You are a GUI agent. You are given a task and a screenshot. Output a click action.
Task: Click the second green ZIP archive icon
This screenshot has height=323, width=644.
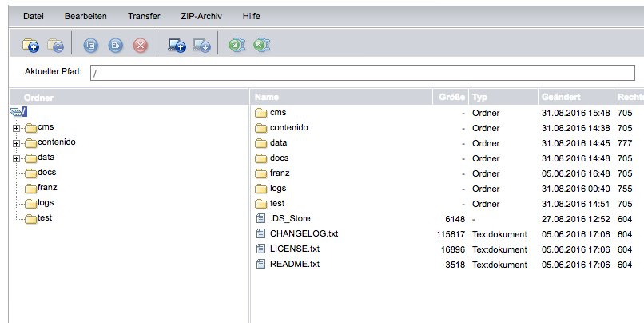click(260, 46)
